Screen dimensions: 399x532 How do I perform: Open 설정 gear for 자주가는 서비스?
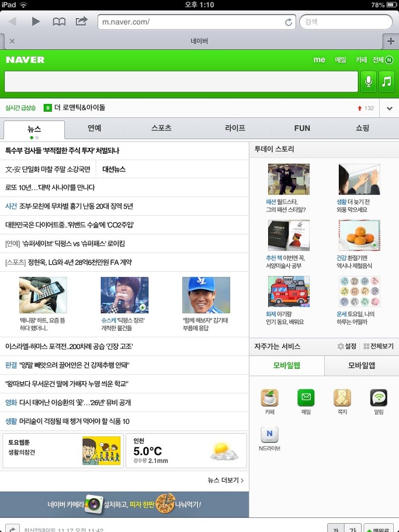point(346,347)
